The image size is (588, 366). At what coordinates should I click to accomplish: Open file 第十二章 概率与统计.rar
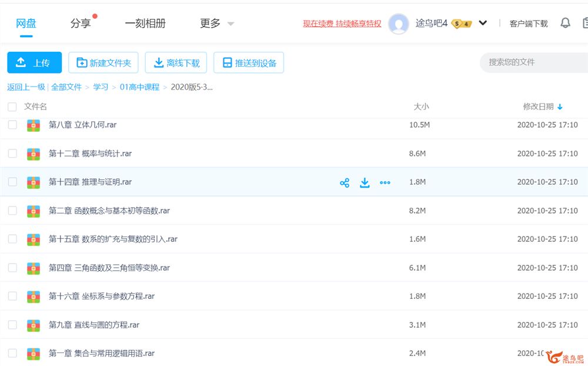(x=90, y=153)
